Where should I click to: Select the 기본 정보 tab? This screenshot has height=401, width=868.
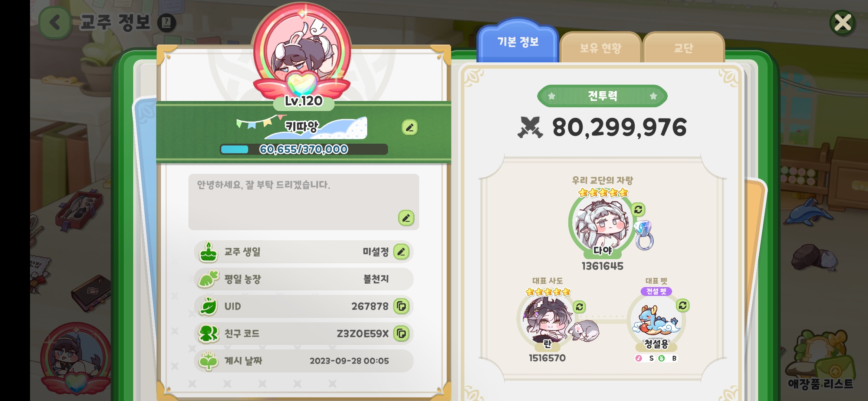coord(518,42)
